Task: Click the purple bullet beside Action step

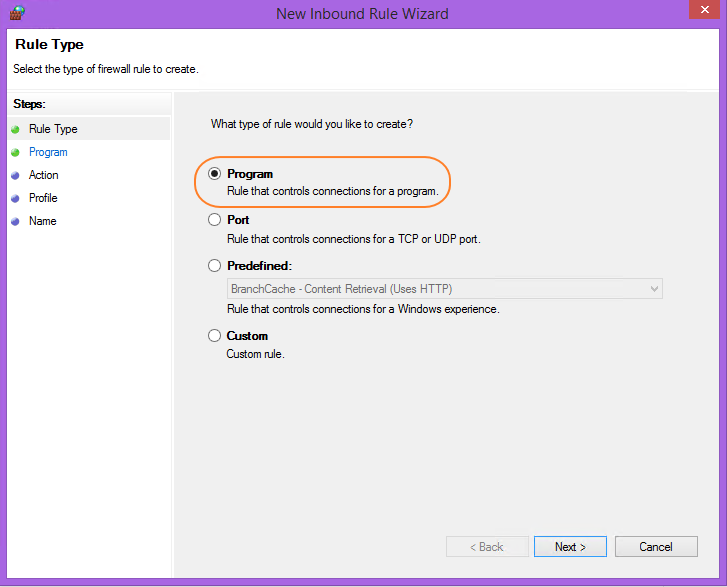Action: [x=15, y=176]
